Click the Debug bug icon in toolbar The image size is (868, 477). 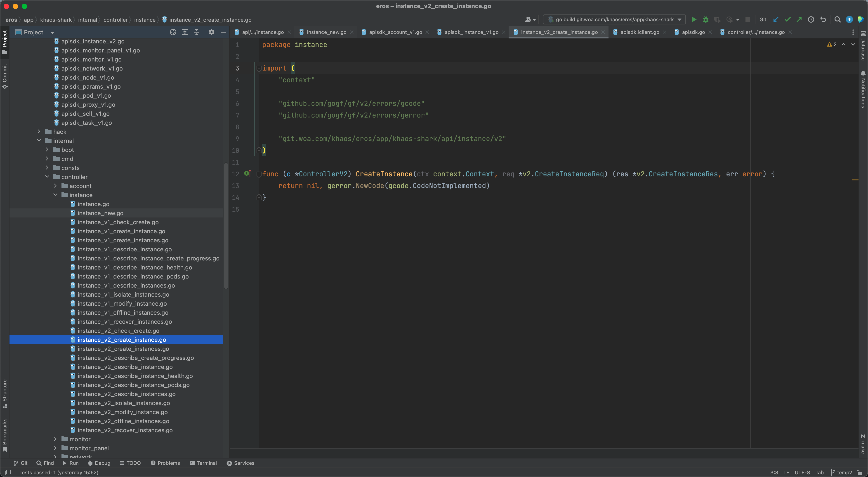(705, 19)
